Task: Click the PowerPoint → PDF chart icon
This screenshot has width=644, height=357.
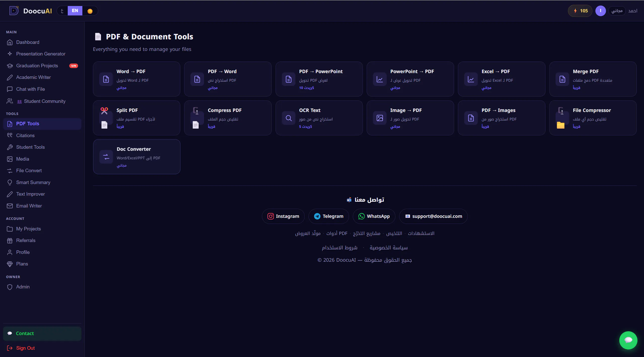Action: point(380,79)
